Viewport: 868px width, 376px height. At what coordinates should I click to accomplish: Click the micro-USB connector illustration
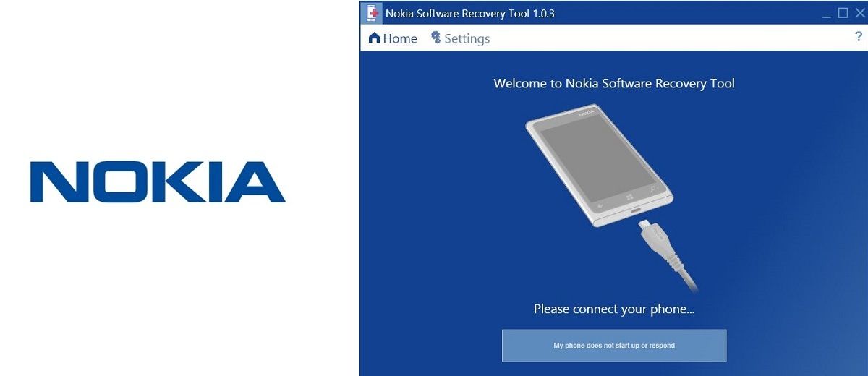pos(654,239)
